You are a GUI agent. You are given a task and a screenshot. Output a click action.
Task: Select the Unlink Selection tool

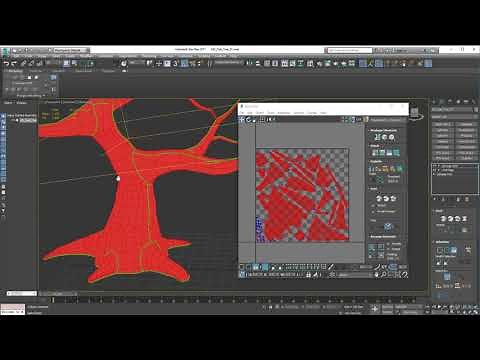coord(32,63)
